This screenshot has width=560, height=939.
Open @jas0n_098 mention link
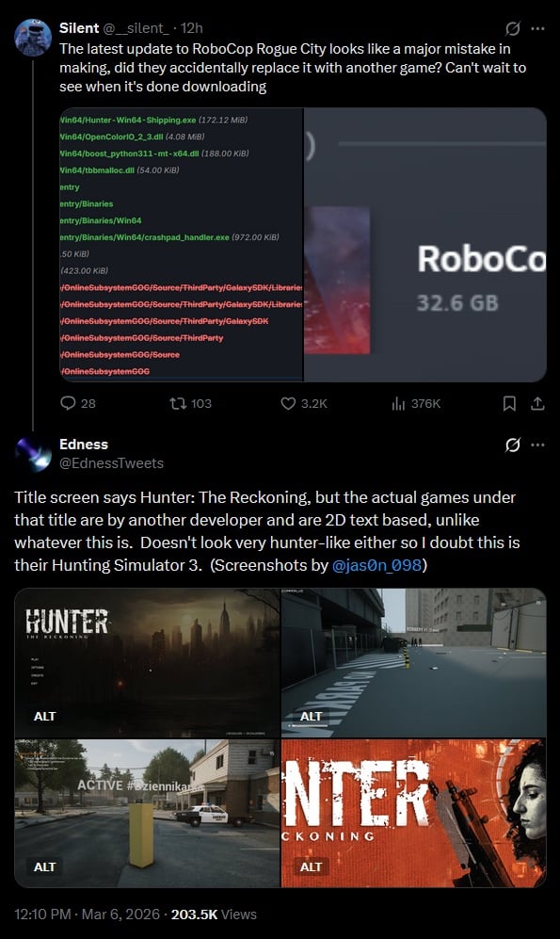coord(376,565)
